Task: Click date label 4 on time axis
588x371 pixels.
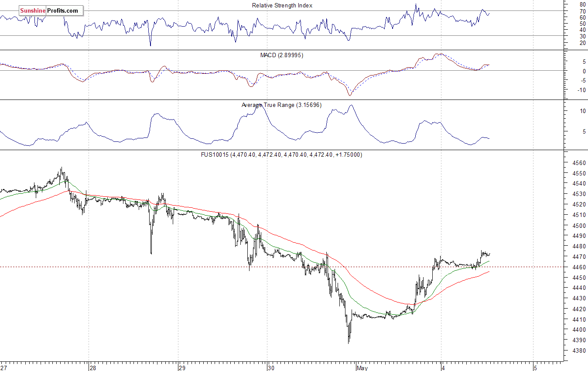Action: click(x=444, y=368)
